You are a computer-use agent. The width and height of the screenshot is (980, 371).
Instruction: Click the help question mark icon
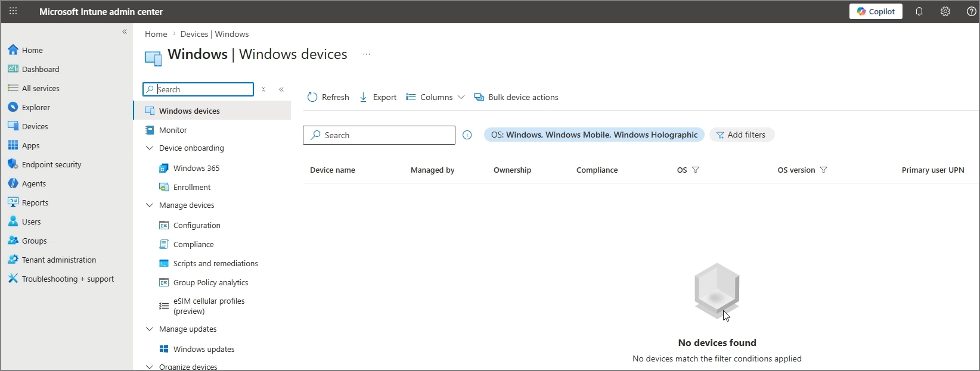tap(971, 11)
